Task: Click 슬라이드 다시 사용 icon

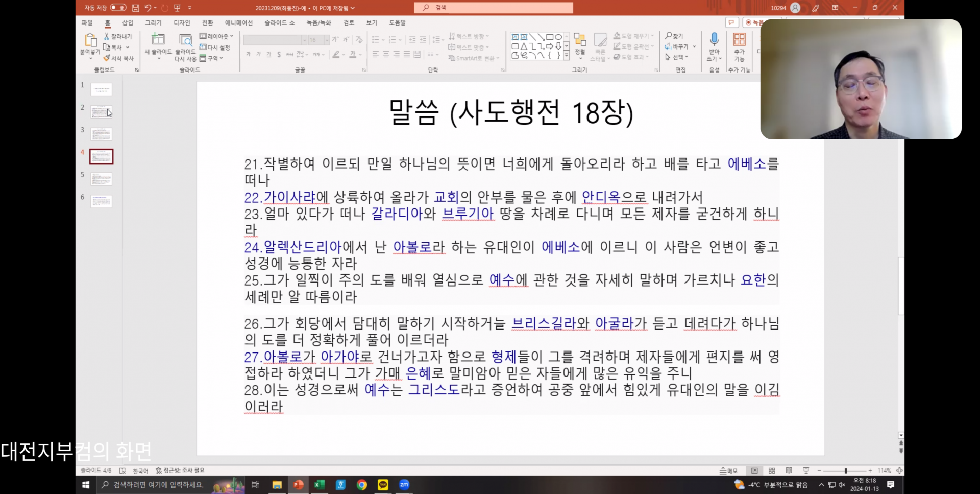Action: (x=185, y=40)
